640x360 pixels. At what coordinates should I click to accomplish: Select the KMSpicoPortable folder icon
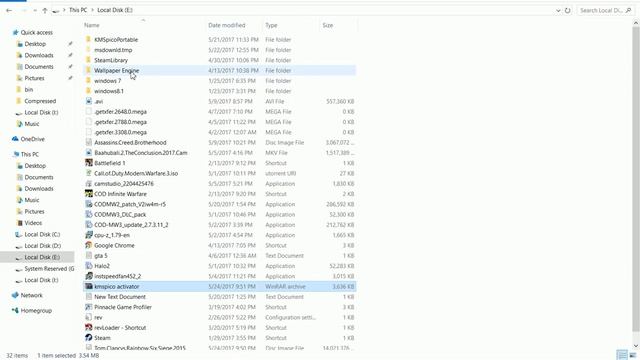click(88, 39)
